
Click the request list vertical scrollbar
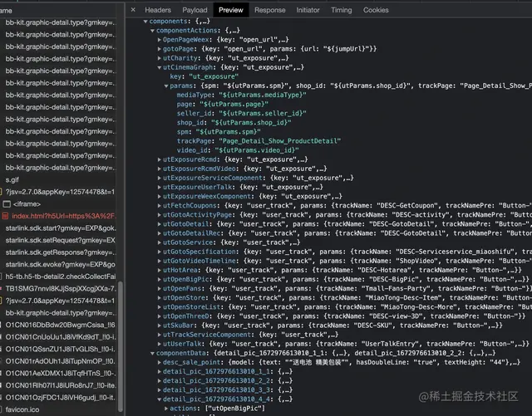[x=120, y=345]
